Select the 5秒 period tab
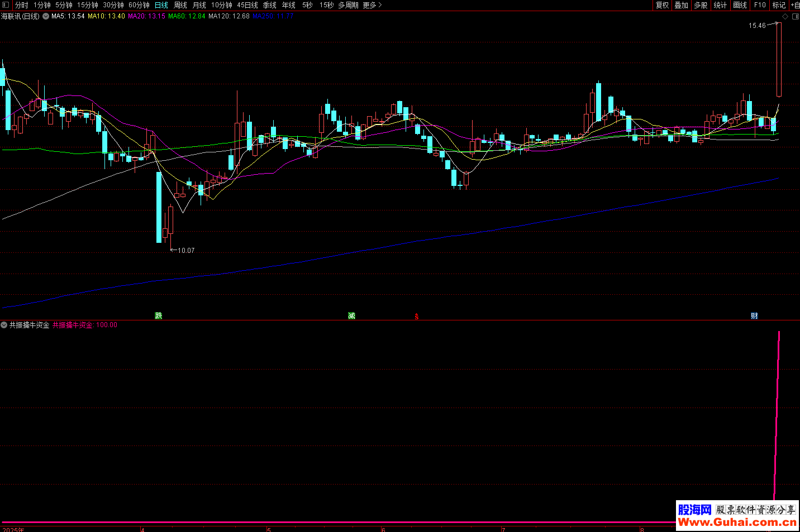The width and height of the screenshot is (800, 532). [308, 5]
